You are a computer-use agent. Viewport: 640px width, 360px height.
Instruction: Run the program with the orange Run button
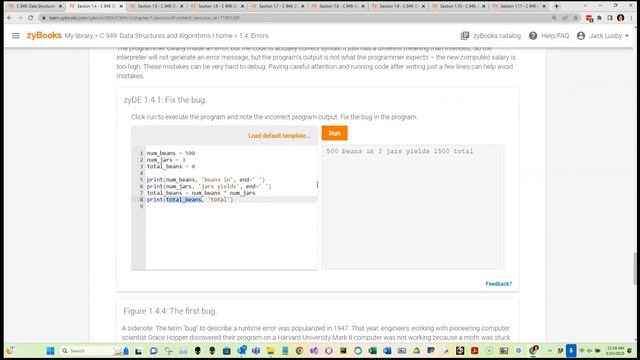tap(334, 133)
